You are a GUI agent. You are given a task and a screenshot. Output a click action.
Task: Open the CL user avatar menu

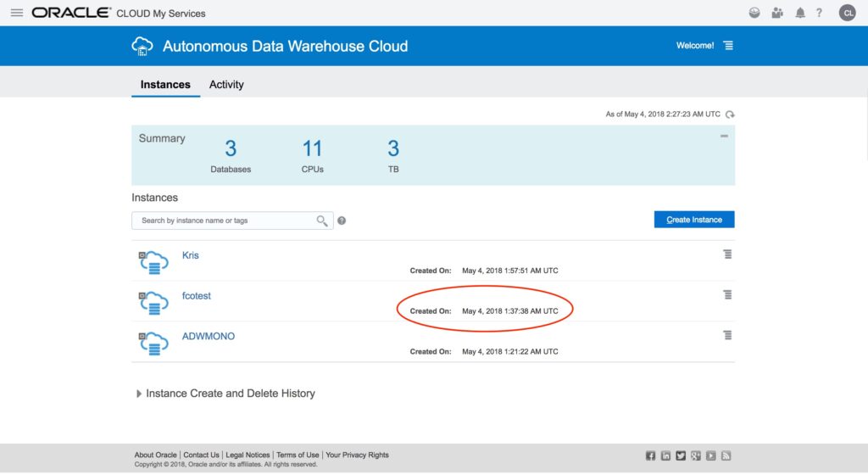click(x=848, y=13)
